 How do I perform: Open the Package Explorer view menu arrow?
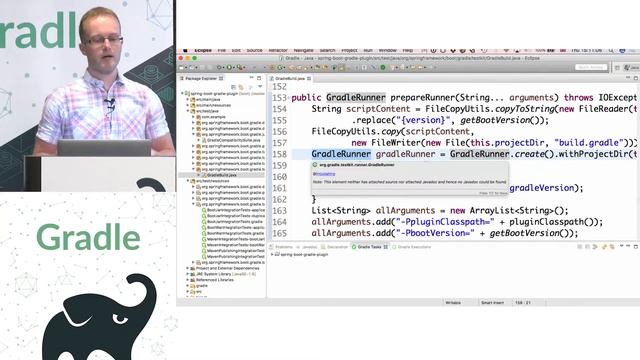coord(260,87)
